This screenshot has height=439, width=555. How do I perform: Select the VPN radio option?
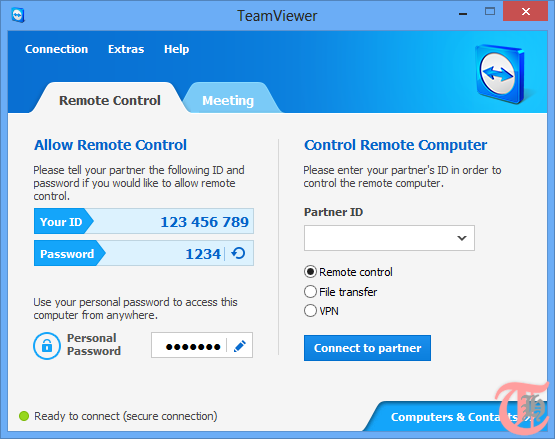310,311
